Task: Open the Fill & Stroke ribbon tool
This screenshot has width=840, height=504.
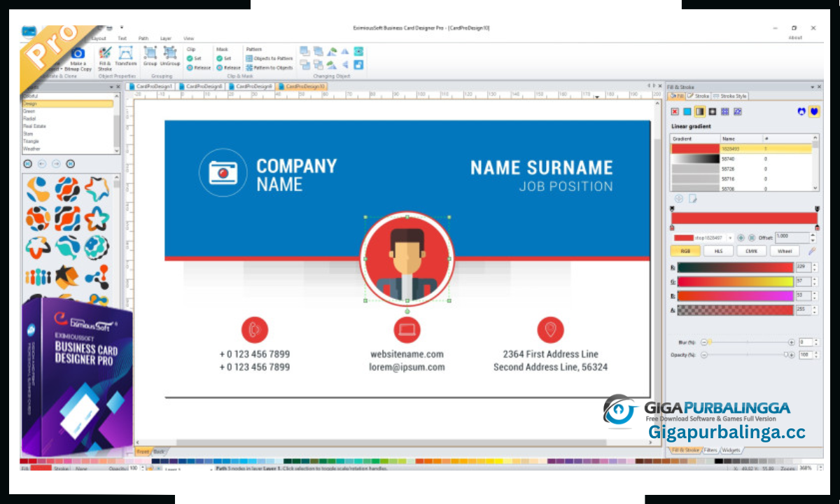Action: coord(105,58)
